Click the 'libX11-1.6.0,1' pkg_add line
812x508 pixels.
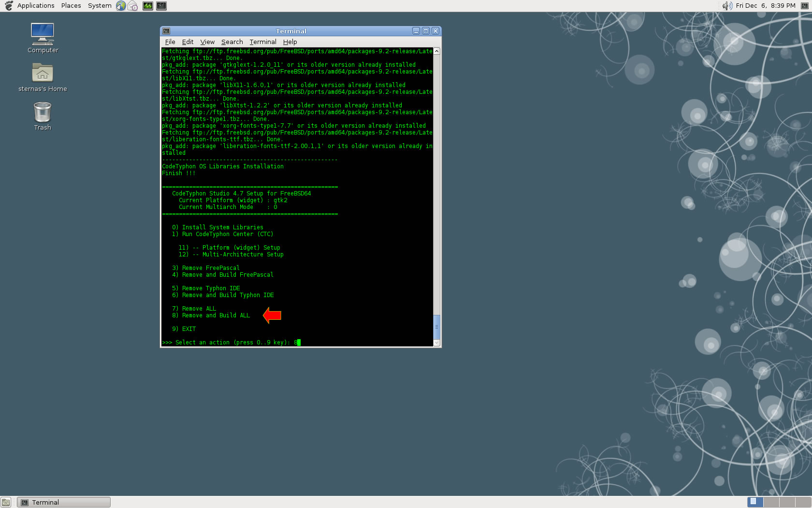click(x=284, y=85)
